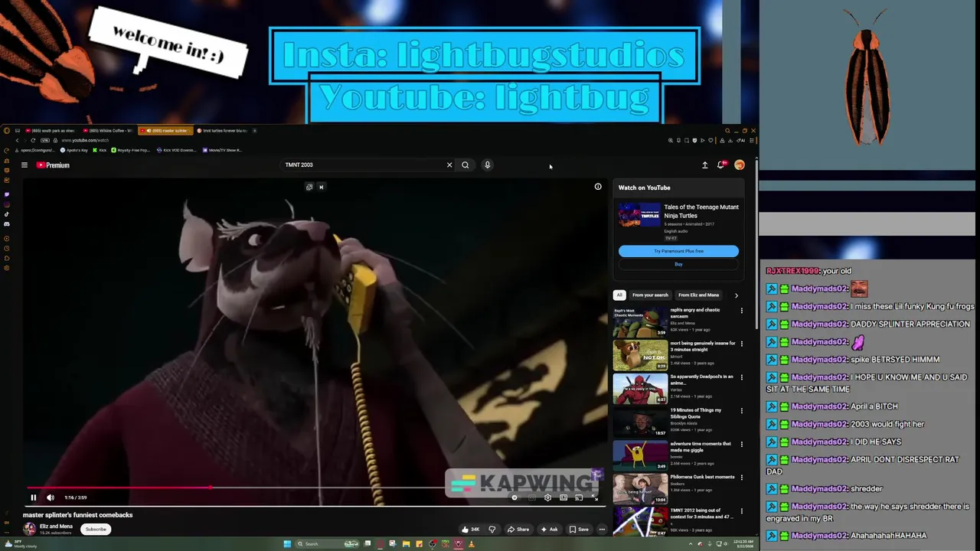Switch to Wilkins Coffee browser tab
The width and height of the screenshot is (980, 551).
(108, 131)
